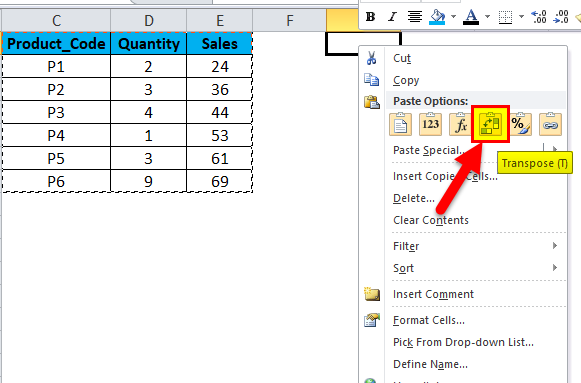
Task: Select Sales value 61
Action: click(x=220, y=159)
